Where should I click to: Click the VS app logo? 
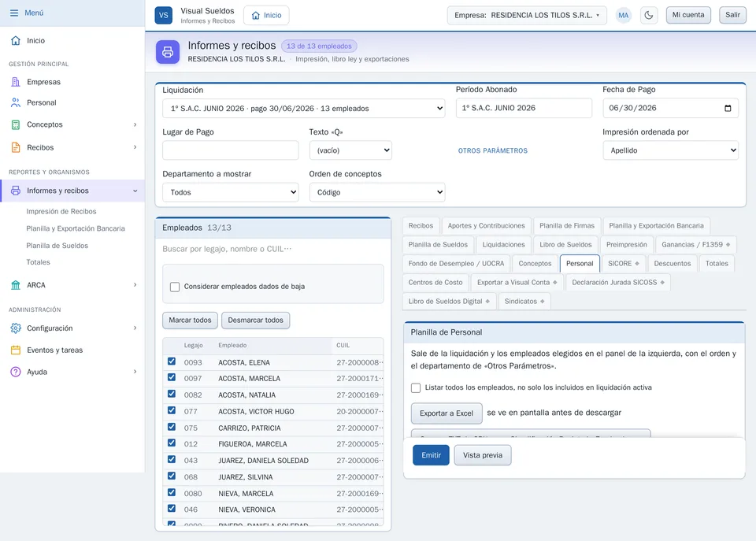[164, 15]
